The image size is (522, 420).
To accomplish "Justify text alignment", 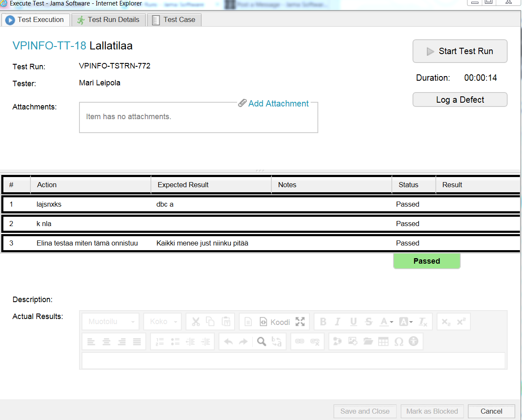I will point(137,341).
